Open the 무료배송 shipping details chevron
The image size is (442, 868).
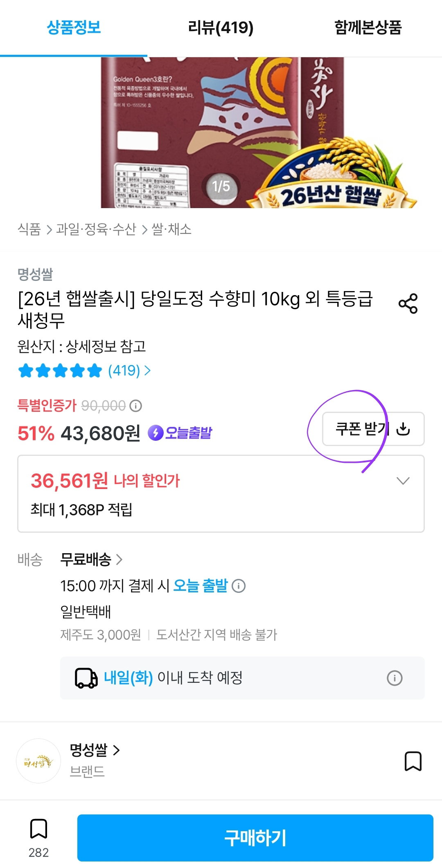(119, 559)
